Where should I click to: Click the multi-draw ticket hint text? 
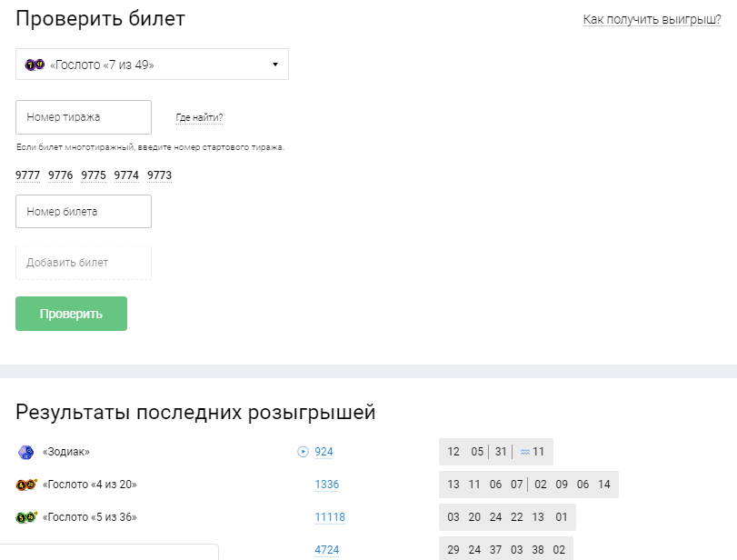point(151,147)
